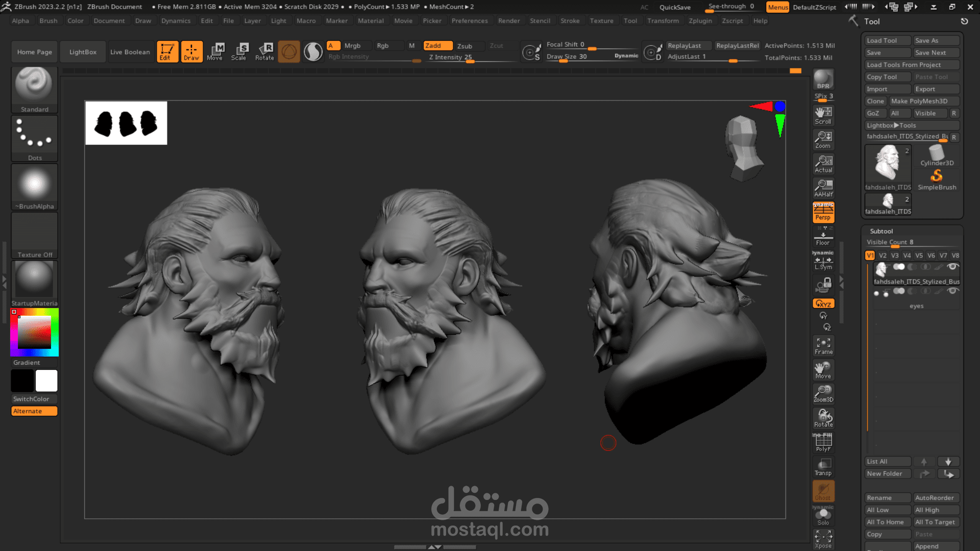Viewport: 980px width, 551px height.
Task: Expand the Subtool palette section
Action: 881,231
